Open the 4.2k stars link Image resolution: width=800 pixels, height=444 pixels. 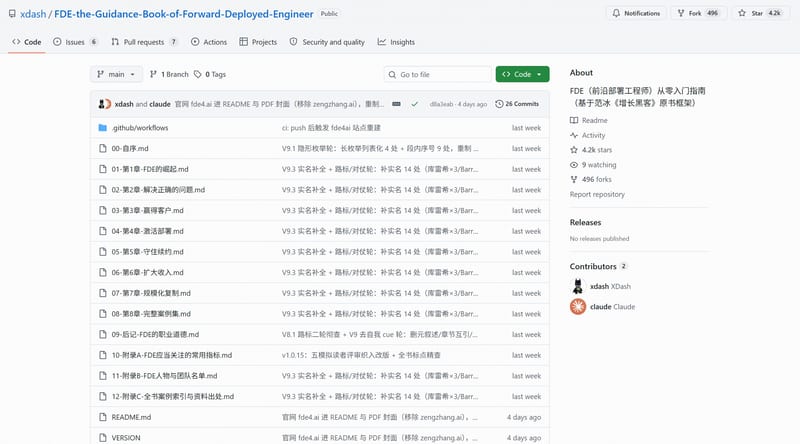click(591, 150)
